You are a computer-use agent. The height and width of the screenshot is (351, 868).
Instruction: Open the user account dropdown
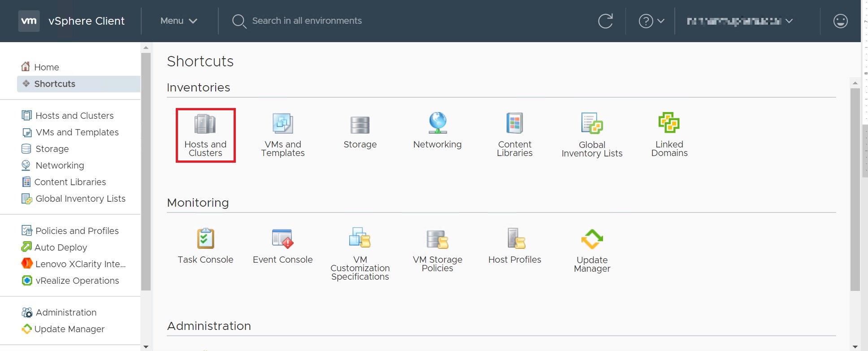point(740,21)
